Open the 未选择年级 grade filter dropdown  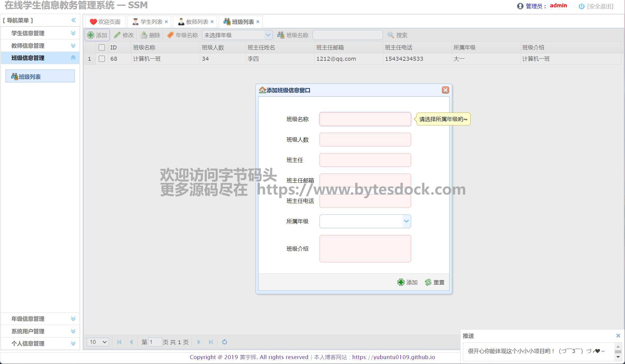coord(268,35)
